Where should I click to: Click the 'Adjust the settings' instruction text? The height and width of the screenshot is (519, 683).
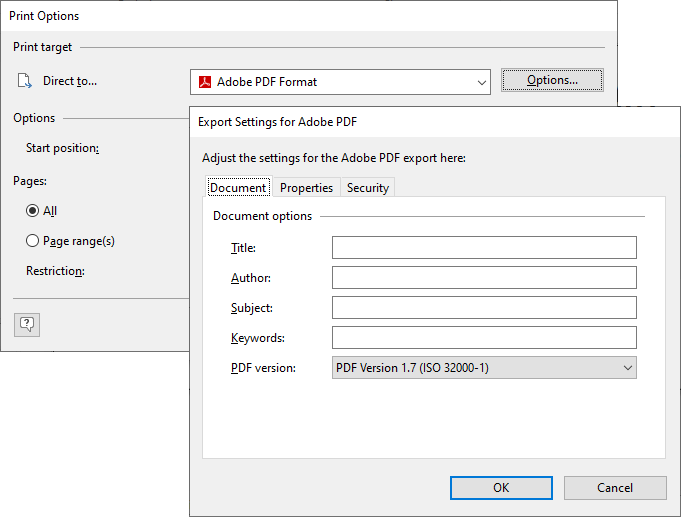[334, 158]
